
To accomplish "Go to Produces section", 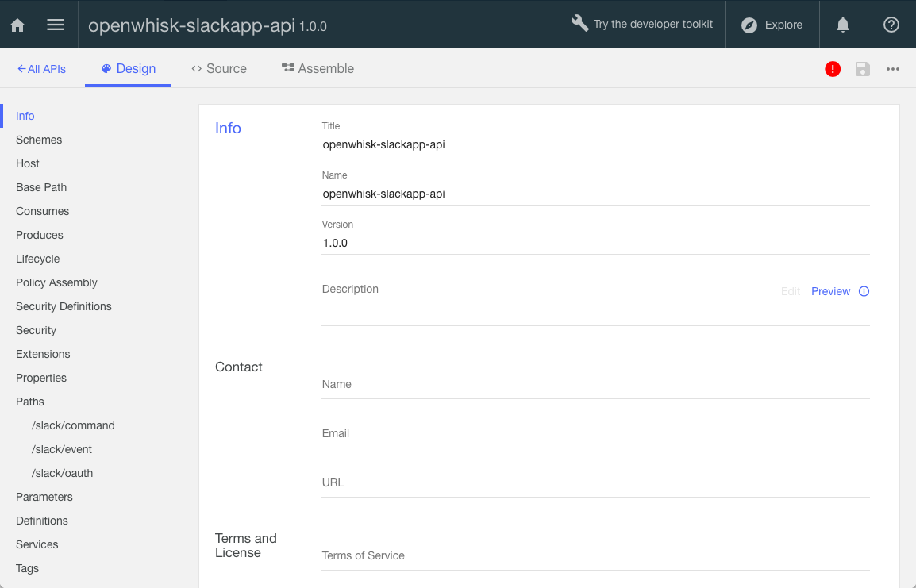I will pyautogui.click(x=39, y=236).
